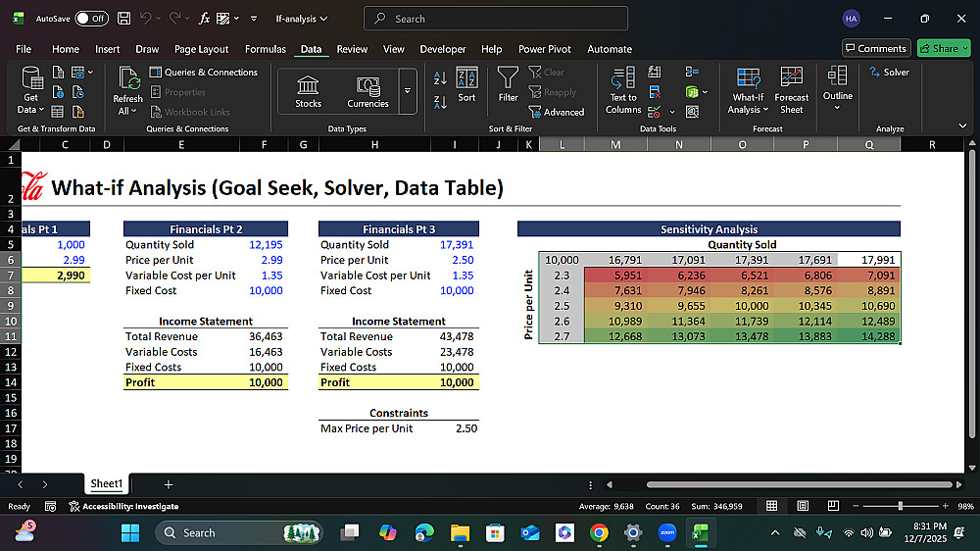
Task: Click the Share button
Action: pyautogui.click(x=944, y=48)
